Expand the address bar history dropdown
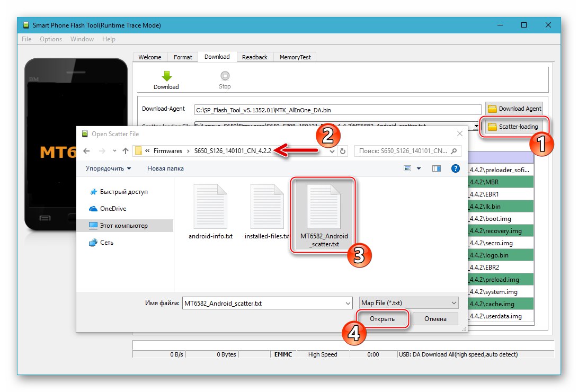Image resolution: width=578 pixels, height=392 pixels. click(332, 151)
